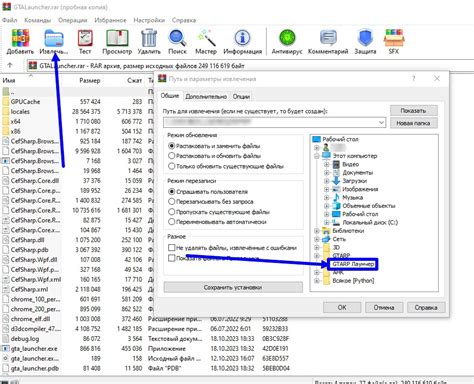474x384 pixels.
Task: Open the Мастер wizard wand icon
Action: click(x=206, y=38)
